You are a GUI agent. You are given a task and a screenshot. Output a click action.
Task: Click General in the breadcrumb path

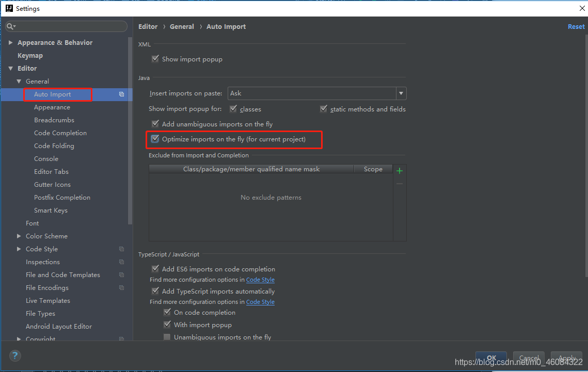182,27
